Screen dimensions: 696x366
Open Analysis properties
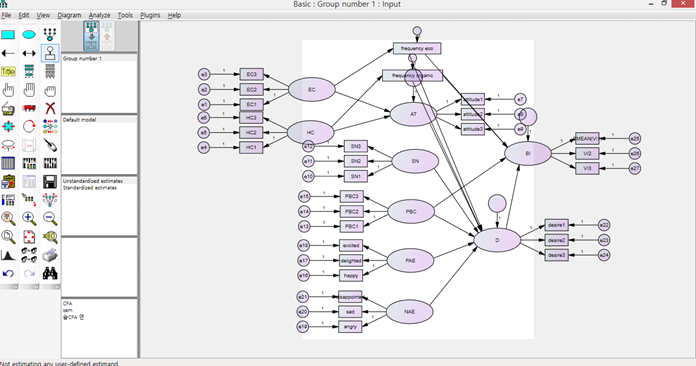click(x=29, y=163)
